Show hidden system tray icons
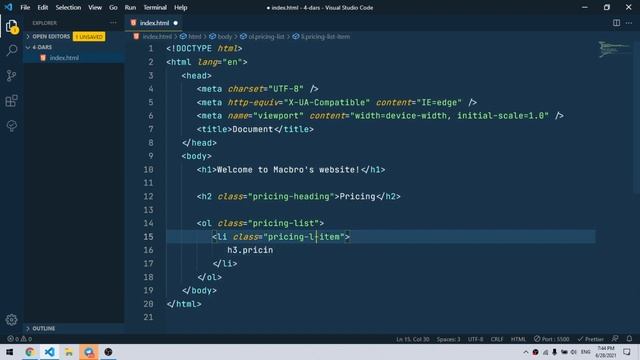This screenshot has height=360, width=640. pos(526,352)
